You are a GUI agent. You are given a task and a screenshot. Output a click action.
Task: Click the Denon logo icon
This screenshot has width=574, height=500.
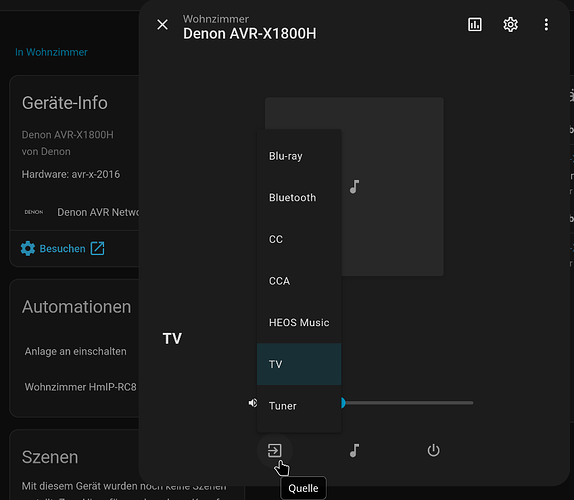pyautogui.click(x=34, y=212)
